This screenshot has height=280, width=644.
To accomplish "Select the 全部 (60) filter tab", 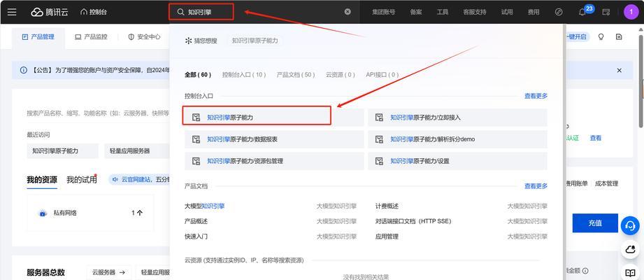I will point(198,75).
